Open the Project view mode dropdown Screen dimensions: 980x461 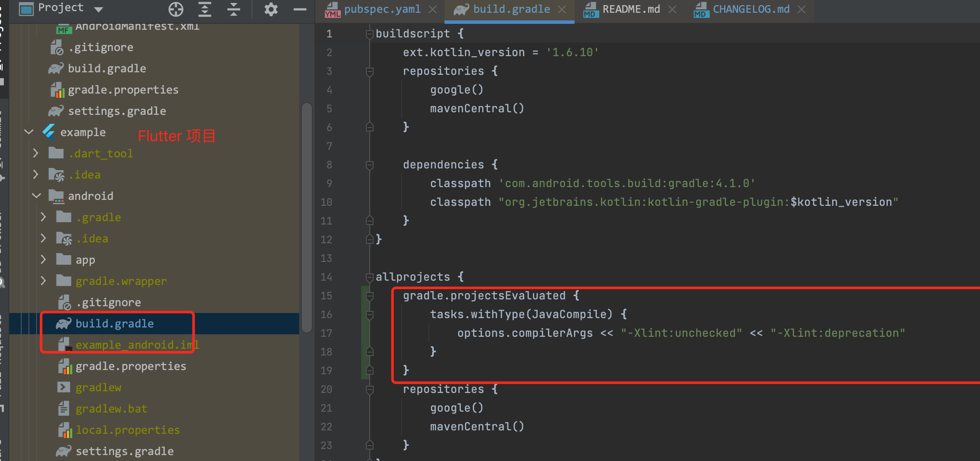pos(99,9)
